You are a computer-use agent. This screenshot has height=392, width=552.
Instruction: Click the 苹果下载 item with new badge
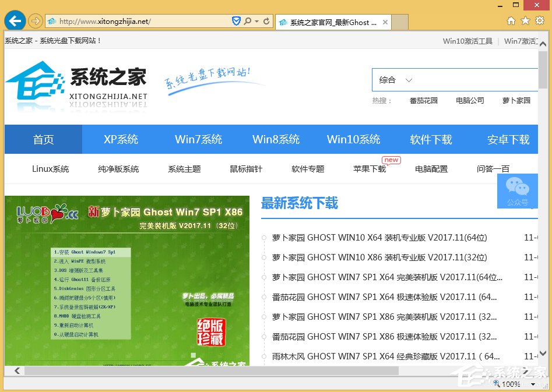pos(368,169)
